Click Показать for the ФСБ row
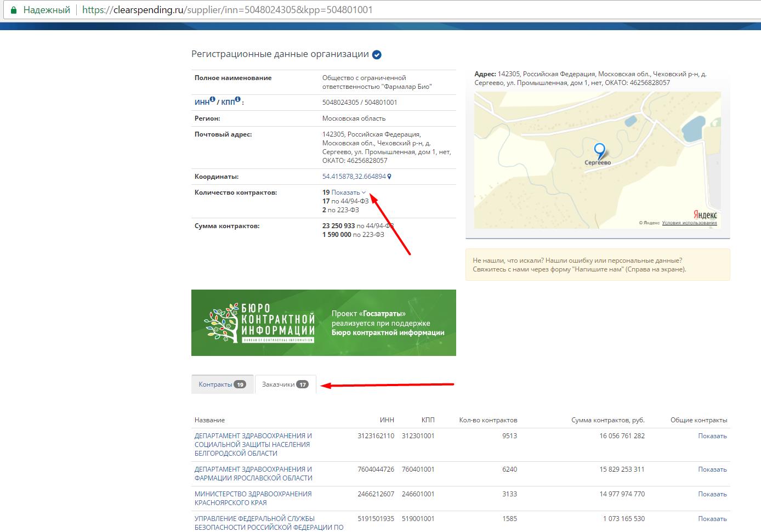The image size is (761, 532). tap(712, 519)
